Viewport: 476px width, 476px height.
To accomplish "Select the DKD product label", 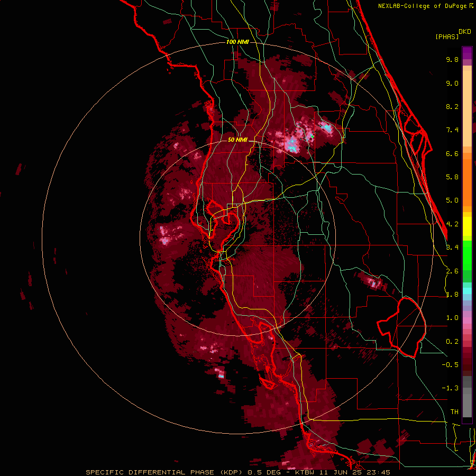I will click(465, 32).
